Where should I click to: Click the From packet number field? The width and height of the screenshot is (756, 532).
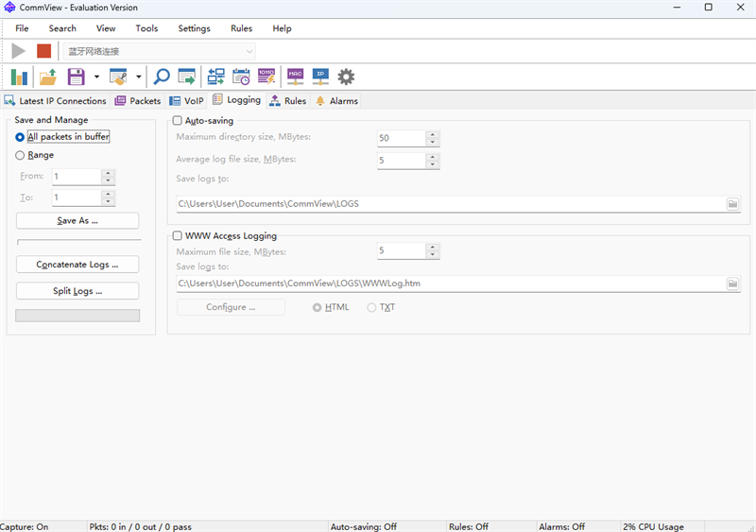[x=77, y=177]
